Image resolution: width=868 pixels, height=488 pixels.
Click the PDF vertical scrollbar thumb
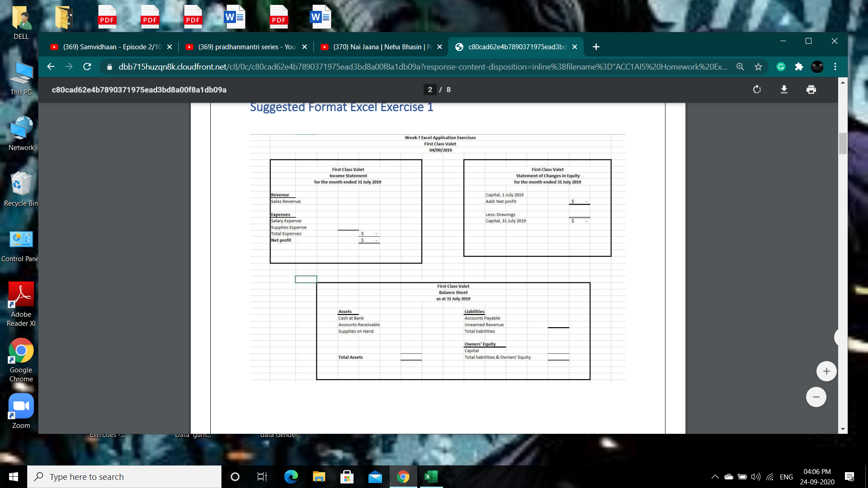tap(843, 144)
